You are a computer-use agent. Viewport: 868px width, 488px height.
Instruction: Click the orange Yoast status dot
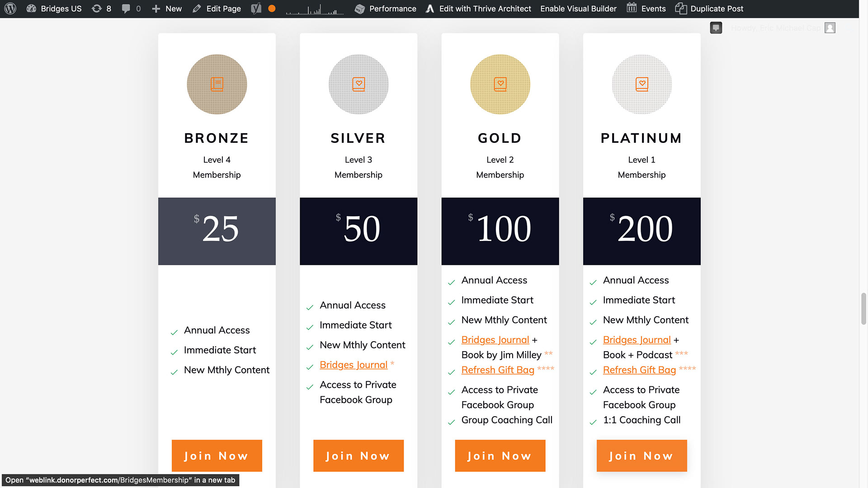[272, 9]
